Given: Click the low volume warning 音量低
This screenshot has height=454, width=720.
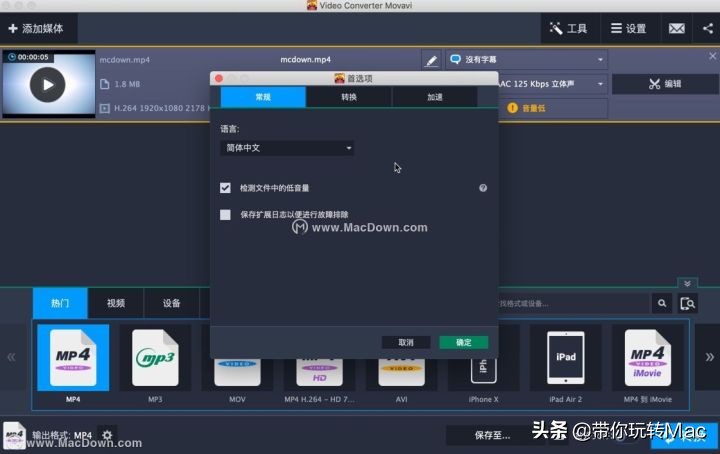Looking at the screenshot, I should [x=527, y=108].
